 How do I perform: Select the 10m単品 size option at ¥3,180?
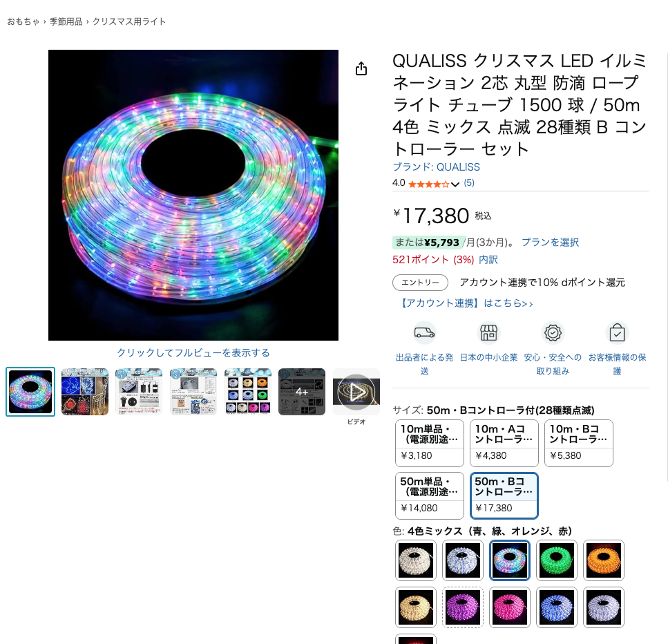click(430, 443)
